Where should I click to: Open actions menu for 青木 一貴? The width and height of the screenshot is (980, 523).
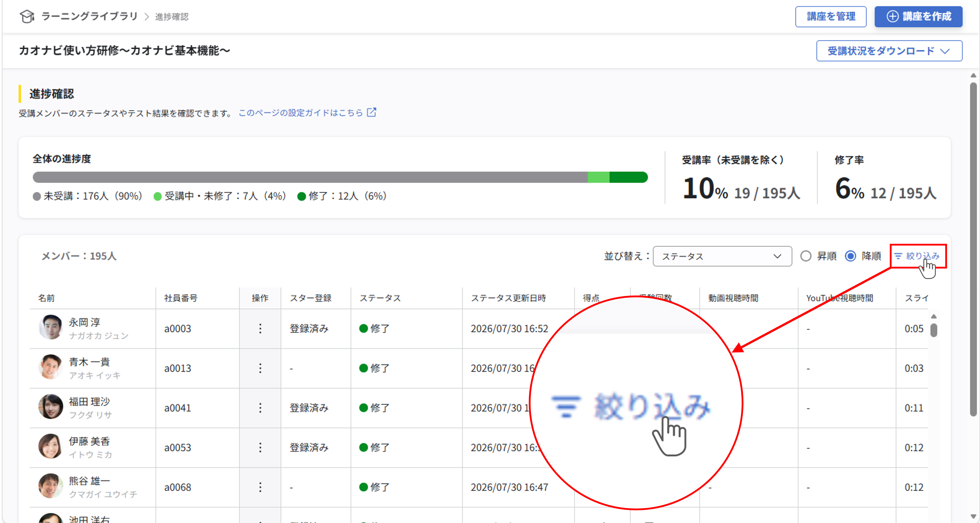click(x=260, y=368)
